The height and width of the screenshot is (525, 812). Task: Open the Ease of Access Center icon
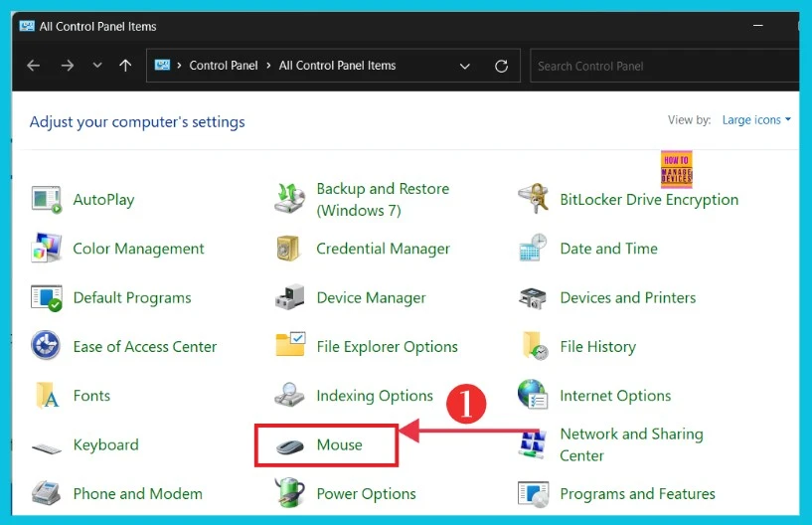pos(46,346)
